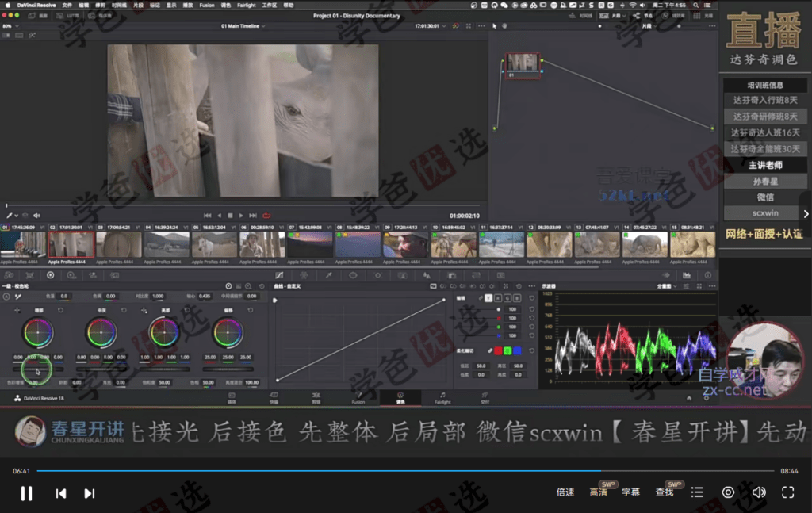Viewport: 812px width, 513px height.
Task: Stop viewer playback
Action: 230,216
